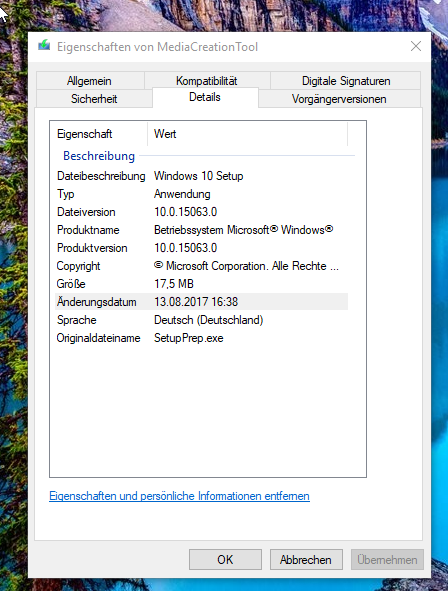Select the Änderungsdatum property label

96,302
